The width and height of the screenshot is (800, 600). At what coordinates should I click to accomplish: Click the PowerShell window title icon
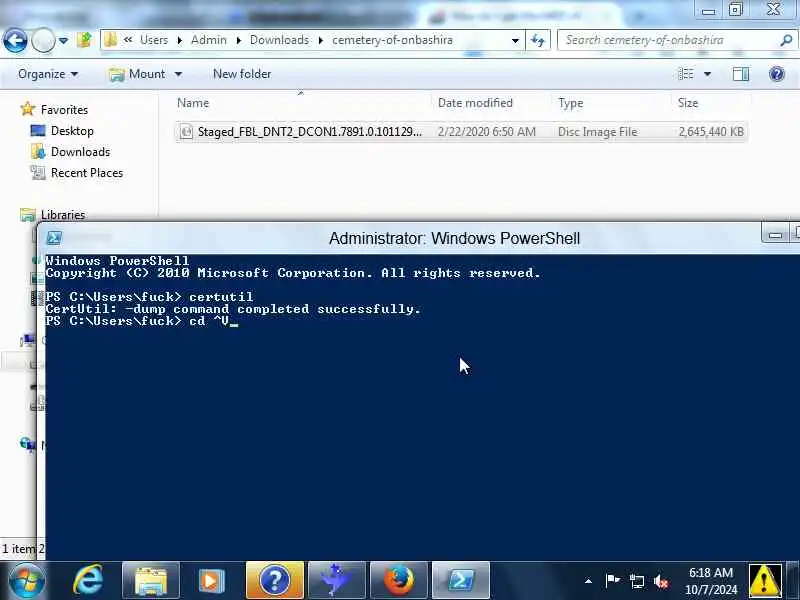point(54,238)
